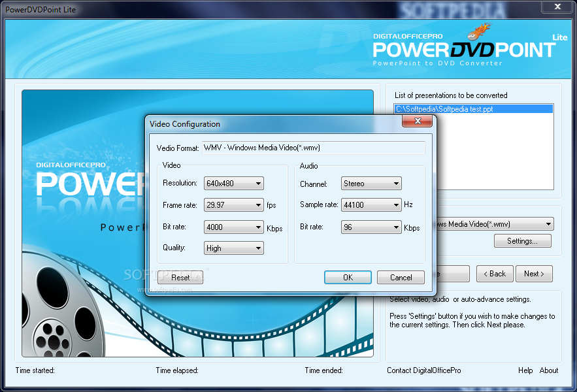Close the PowerDVDPoint Lite window
The image size is (577, 392).
[x=557, y=7]
